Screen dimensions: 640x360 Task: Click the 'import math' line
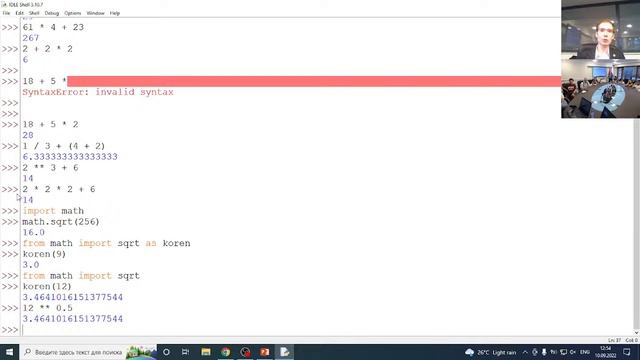pos(53,211)
